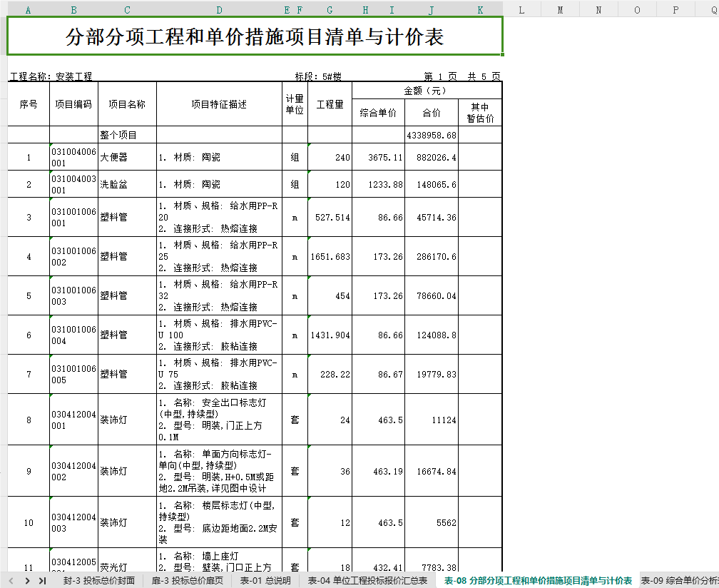Click the unit price 86.67 cell
This screenshot has height=588, width=719.
378,374
